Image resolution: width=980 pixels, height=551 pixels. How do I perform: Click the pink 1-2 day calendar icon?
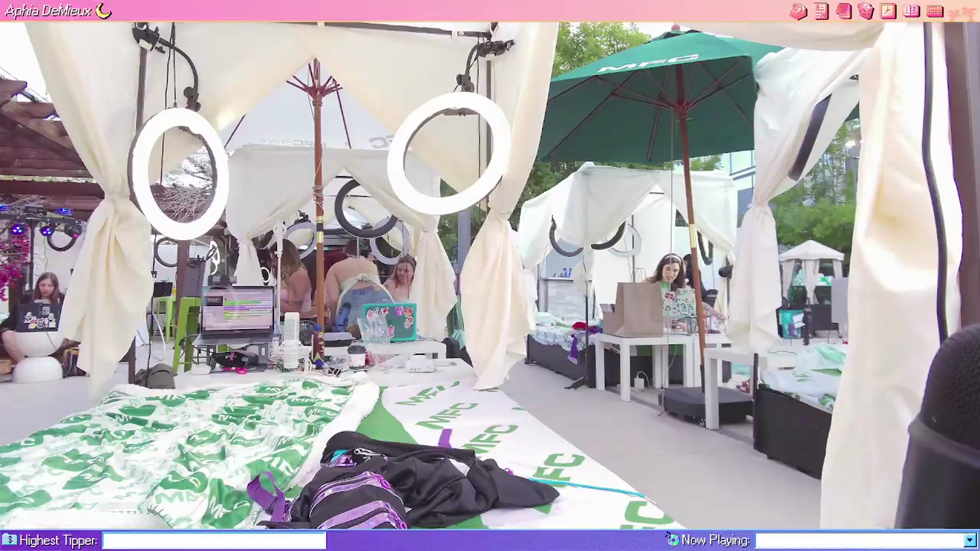point(911,11)
